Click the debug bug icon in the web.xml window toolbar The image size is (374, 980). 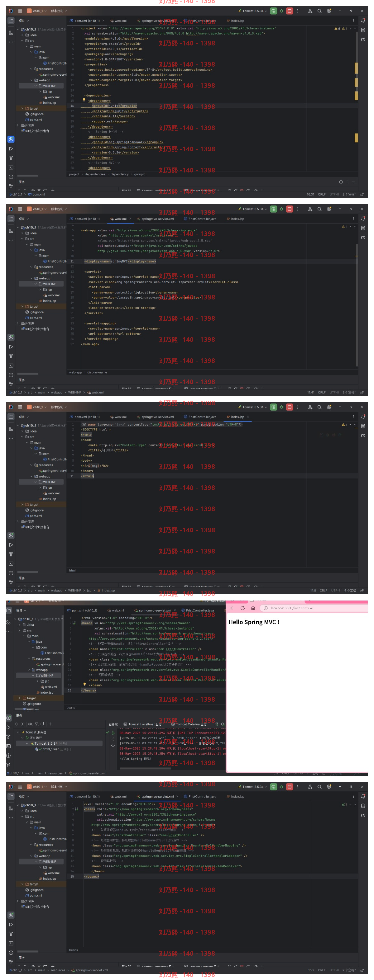(281, 209)
